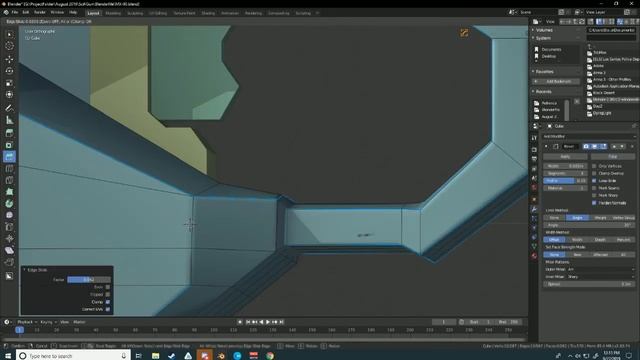The image size is (640, 360).
Task: Toggle the Harden Normals checkbox
Action: (x=594, y=203)
